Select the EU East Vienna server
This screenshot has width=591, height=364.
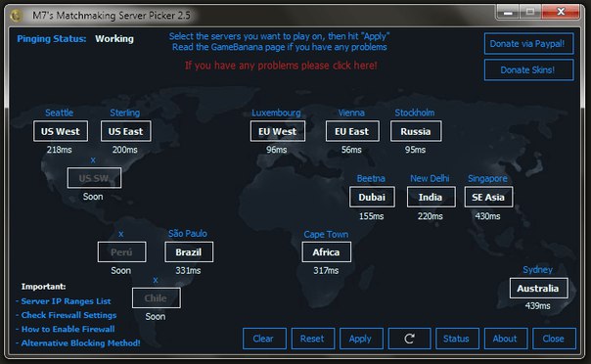(x=352, y=131)
